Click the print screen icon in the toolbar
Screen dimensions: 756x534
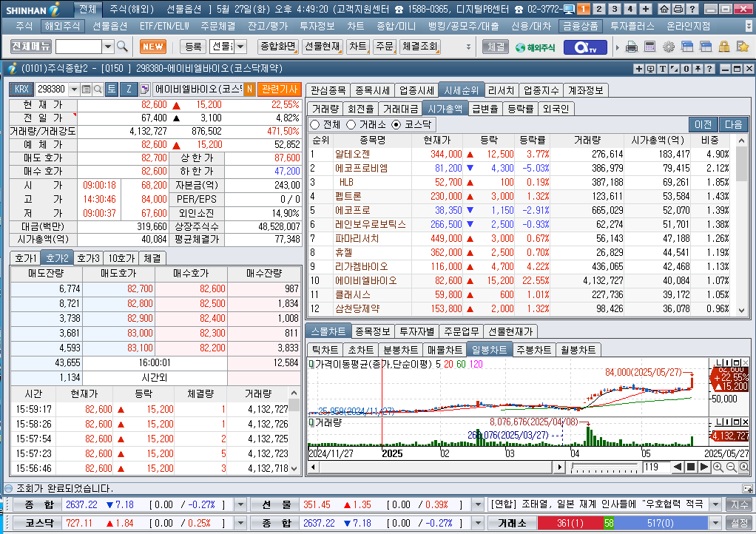point(631,47)
